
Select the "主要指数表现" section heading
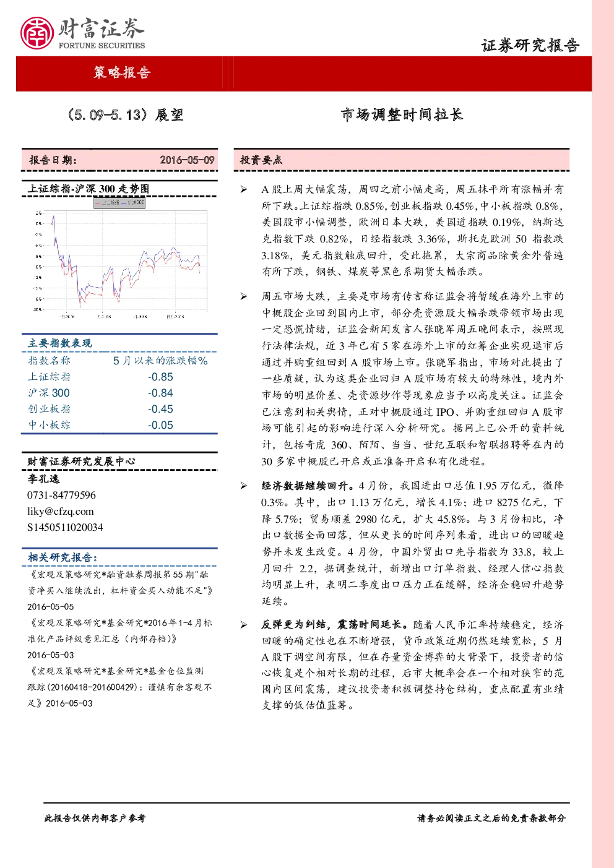click(x=60, y=343)
